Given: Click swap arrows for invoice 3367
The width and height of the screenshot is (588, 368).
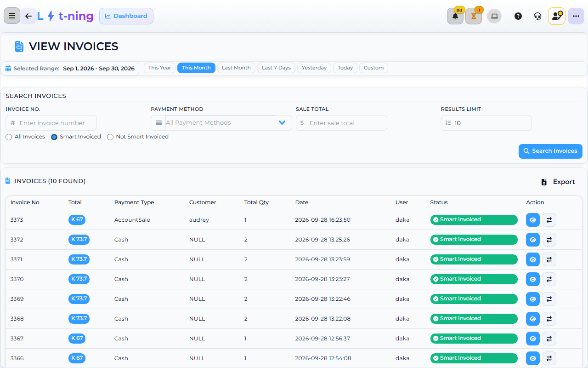Looking at the screenshot, I should pos(549,339).
